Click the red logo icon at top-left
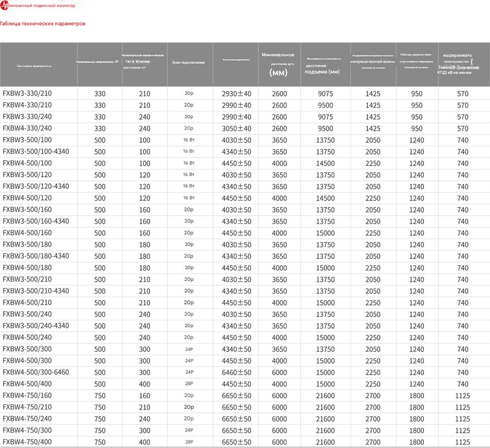This screenshot has height=448, width=490. (3, 6)
